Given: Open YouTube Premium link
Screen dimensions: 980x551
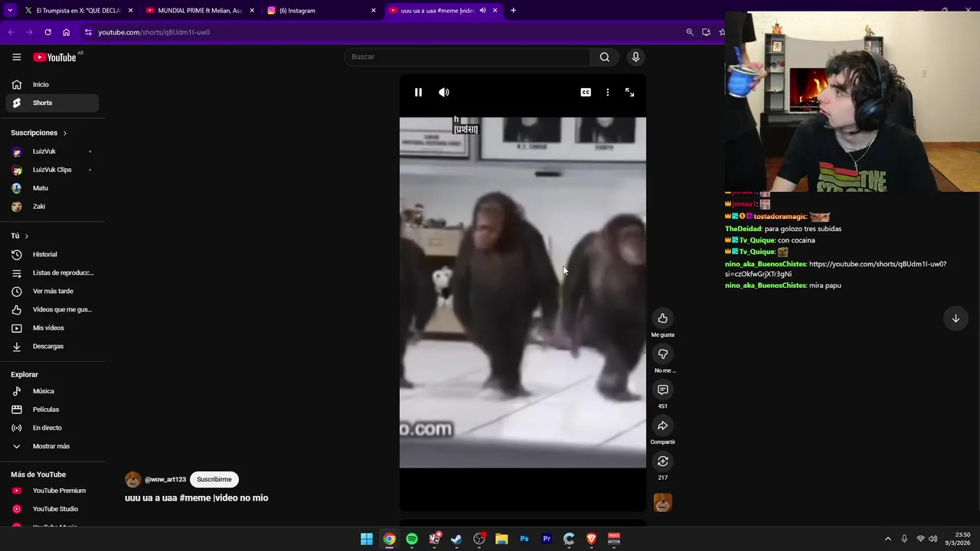Looking at the screenshot, I should click(x=52, y=491).
